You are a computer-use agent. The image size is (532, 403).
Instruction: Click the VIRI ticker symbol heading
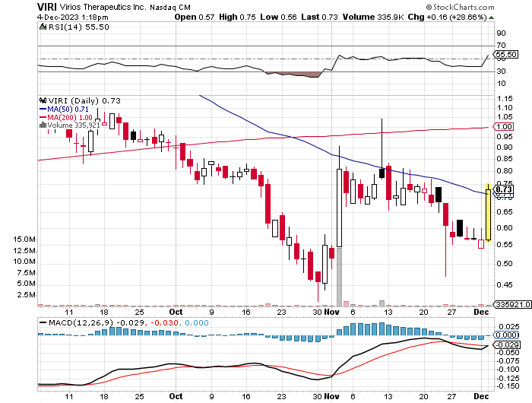click(x=47, y=7)
